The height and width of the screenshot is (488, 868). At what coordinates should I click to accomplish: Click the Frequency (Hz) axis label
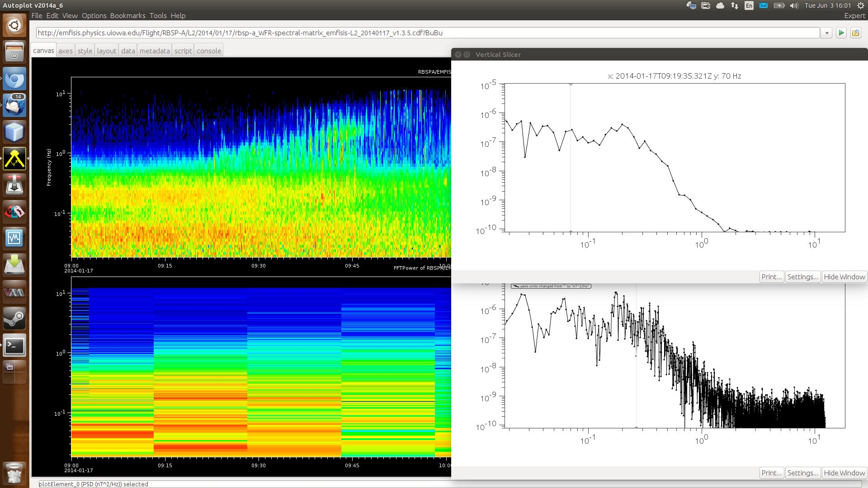click(49, 167)
